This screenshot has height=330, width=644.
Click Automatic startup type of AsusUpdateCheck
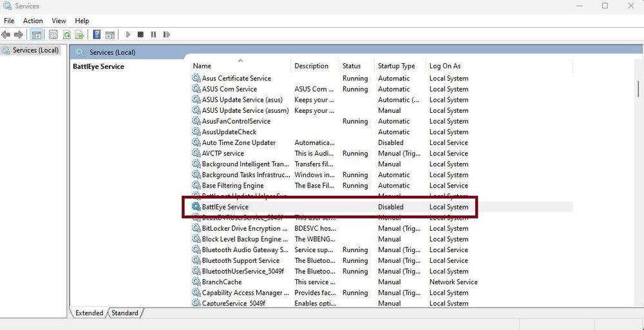[394, 131]
